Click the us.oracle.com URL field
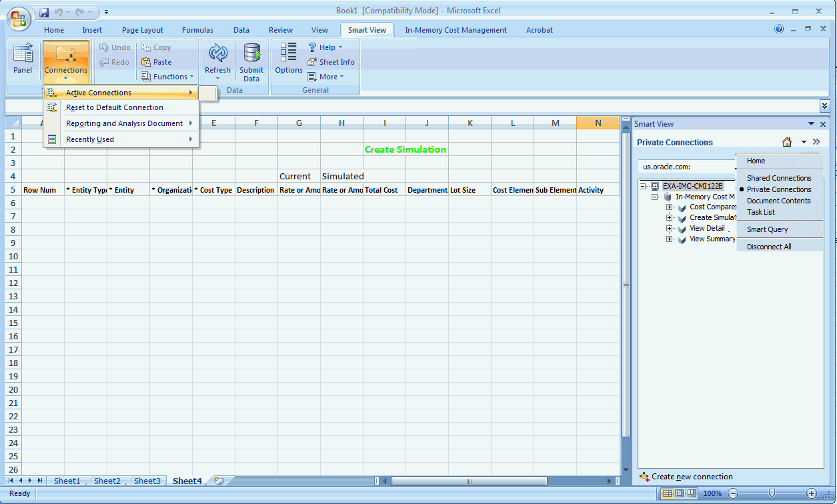 687,167
